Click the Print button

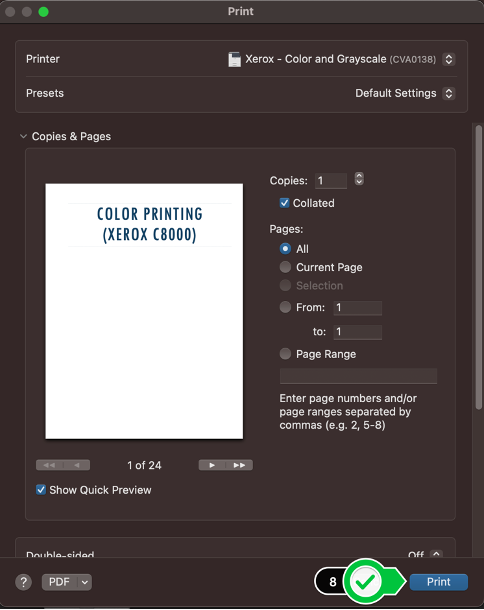pyautogui.click(x=438, y=582)
